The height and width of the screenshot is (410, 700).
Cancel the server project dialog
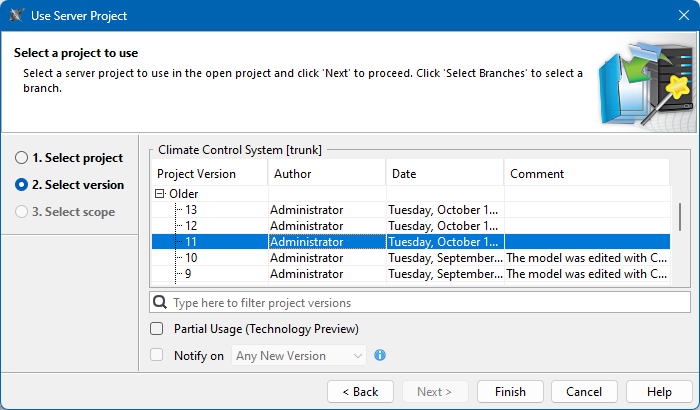pyautogui.click(x=584, y=391)
